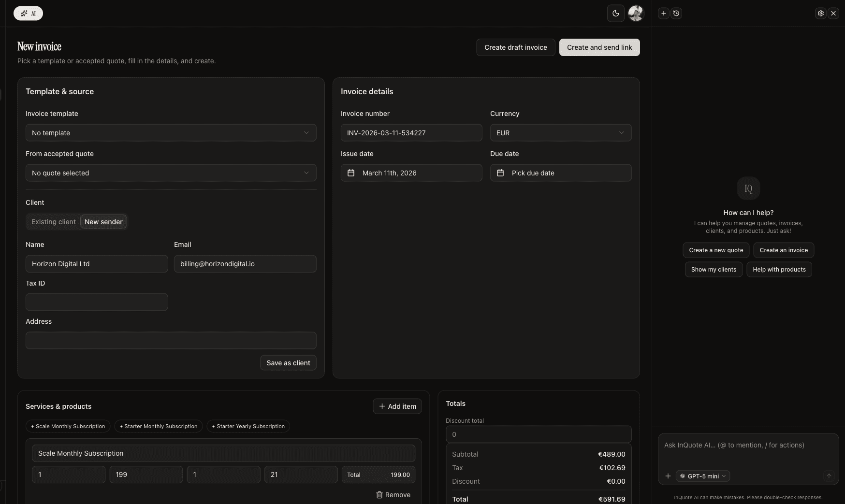
Task: Focus the client Name field
Action: (x=97, y=264)
